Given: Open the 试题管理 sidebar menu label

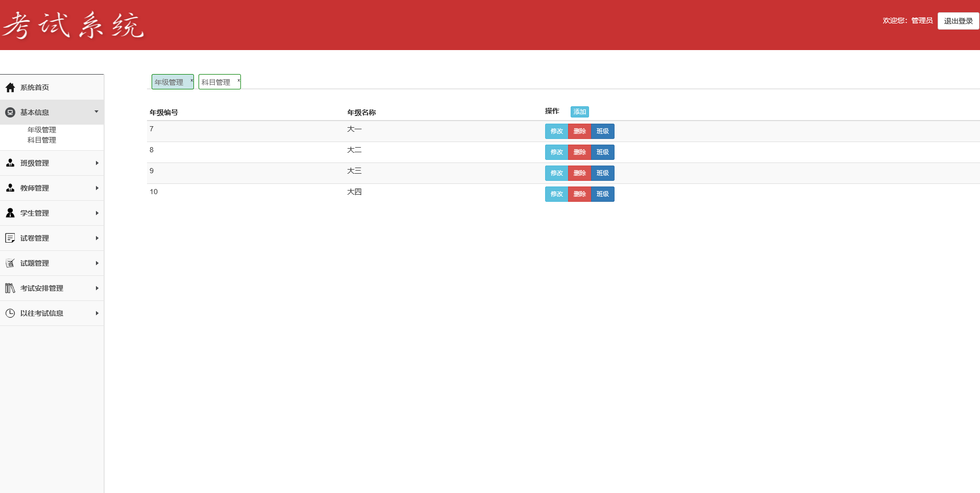Looking at the screenshot, I should point(35,263).
